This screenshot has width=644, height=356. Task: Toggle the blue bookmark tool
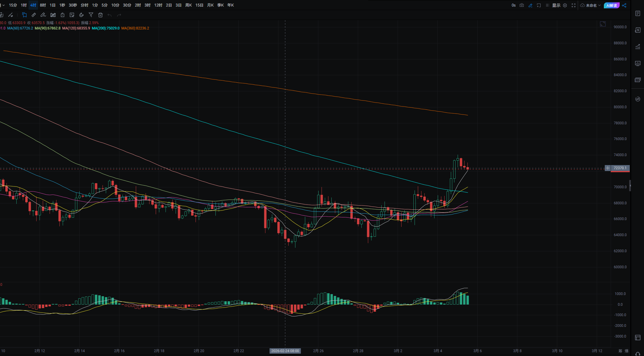24,15
